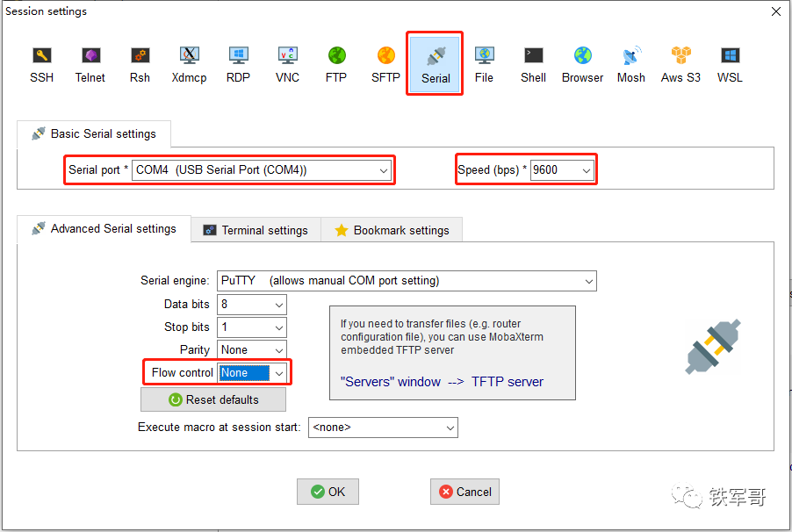Choose the Browser session type
Screen dimensions: 792x532
pos(582,65)
